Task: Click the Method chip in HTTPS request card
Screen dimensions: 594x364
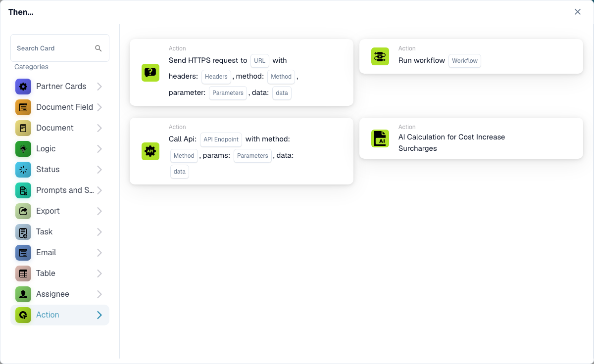Action: point(281,77)
